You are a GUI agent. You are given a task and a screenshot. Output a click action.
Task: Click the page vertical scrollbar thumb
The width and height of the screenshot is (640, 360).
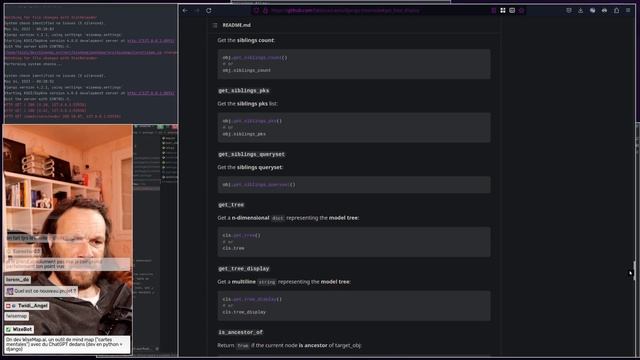click(x=634, y=271)
